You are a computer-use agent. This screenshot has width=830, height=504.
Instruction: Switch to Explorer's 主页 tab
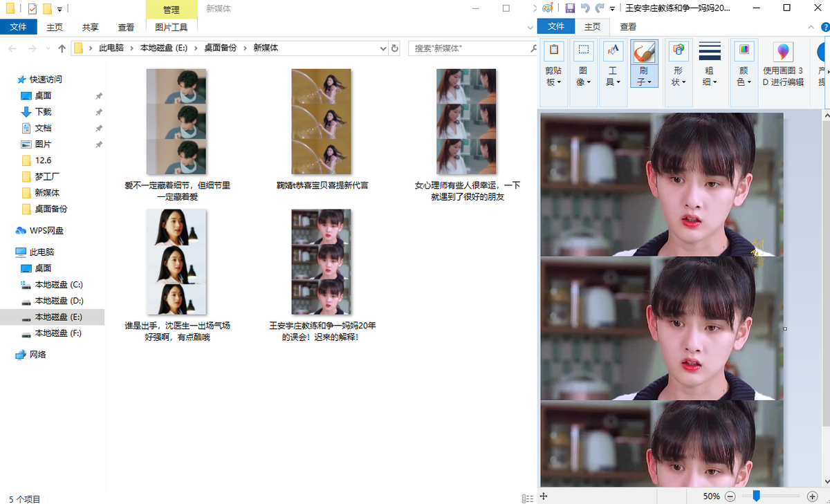(x=55, y=27)
